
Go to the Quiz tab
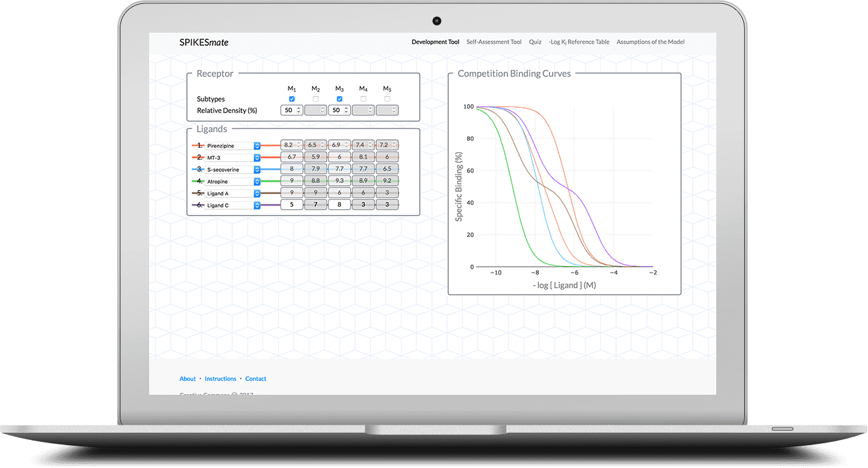(x=535, y=42)
